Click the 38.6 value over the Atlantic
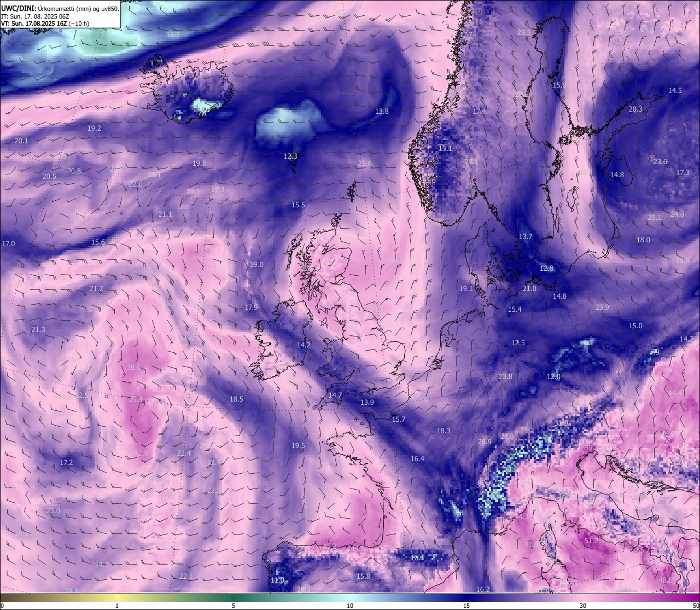This screenshot has width=700, height=610. (133, 367)
